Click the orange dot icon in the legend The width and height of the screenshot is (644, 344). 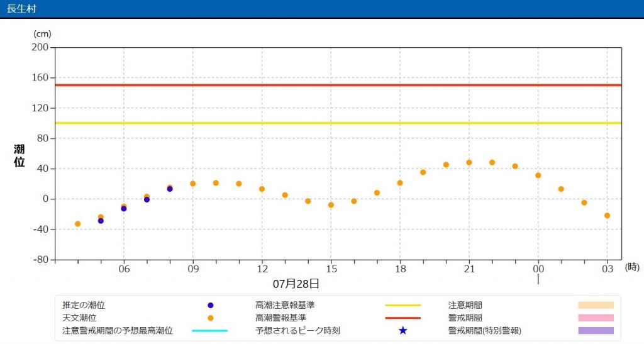click(210, 318)
